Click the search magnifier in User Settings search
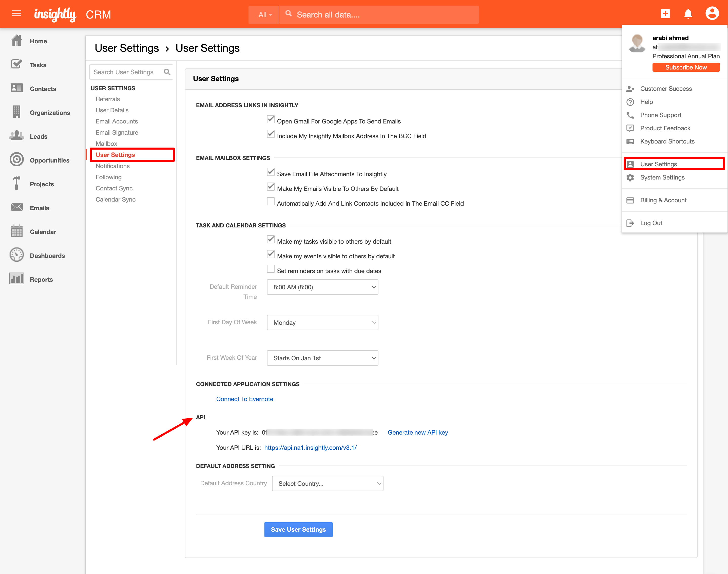This screenshot has width=728, height=574. tap(167, 72)
